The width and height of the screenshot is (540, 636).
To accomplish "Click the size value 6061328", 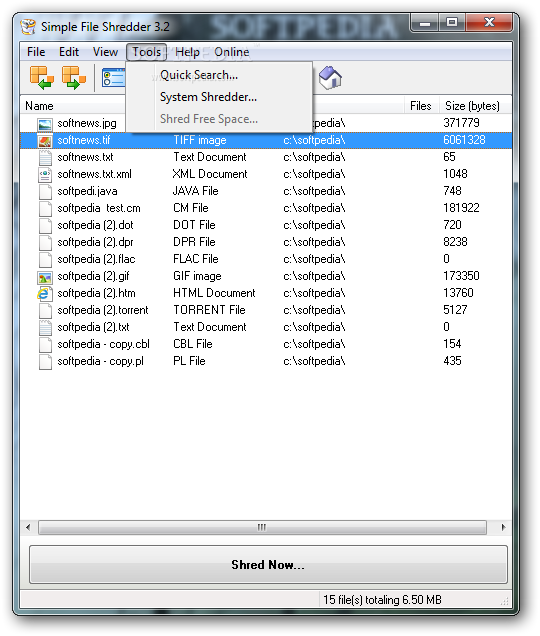I will [464, 140].
